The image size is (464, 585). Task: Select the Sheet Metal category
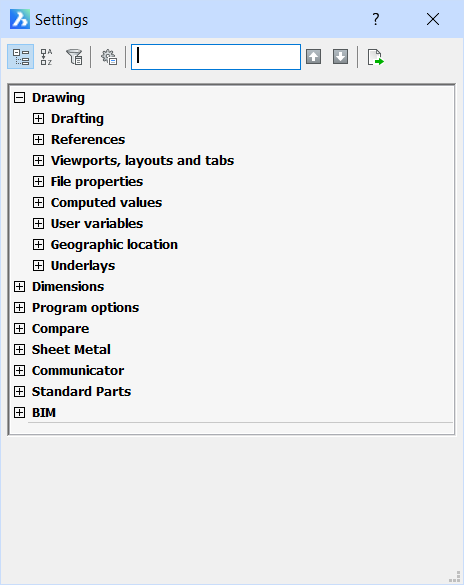71,350
